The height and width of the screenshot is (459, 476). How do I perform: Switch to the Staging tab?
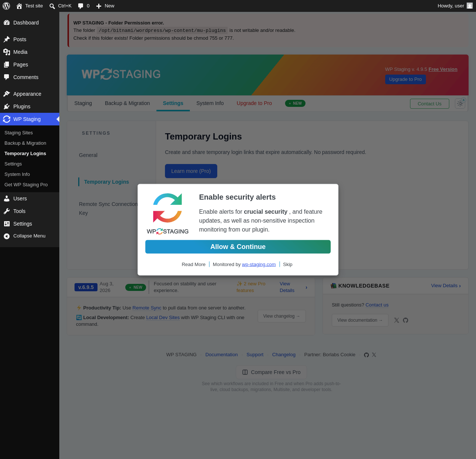[83, 103]
